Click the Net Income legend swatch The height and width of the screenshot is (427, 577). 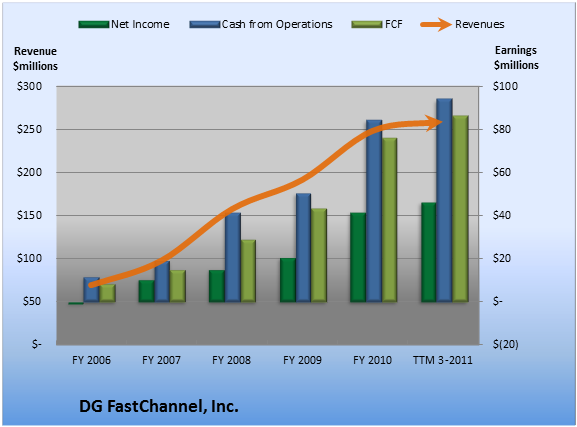pyautogui.click(x=94, y=24)
